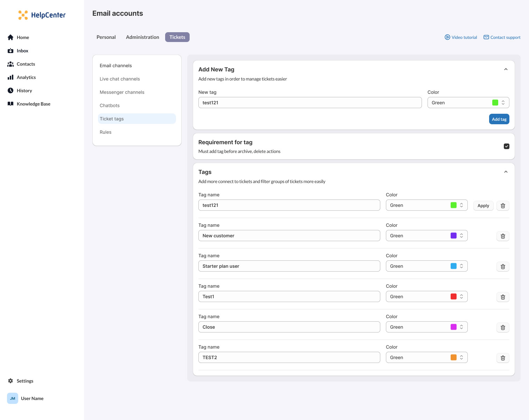Open the Video tutorial link

click(461, 37)
